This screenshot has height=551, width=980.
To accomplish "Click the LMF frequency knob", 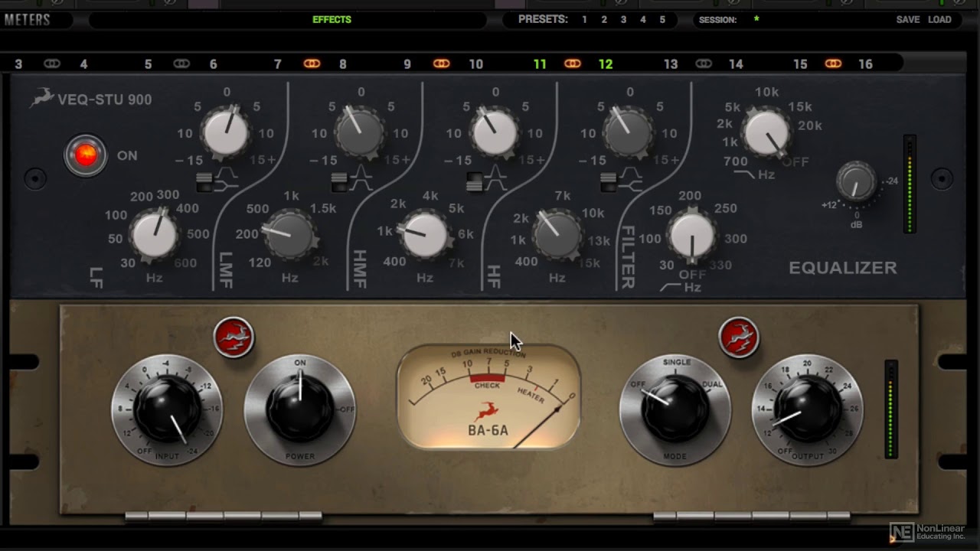I will 290,234.
